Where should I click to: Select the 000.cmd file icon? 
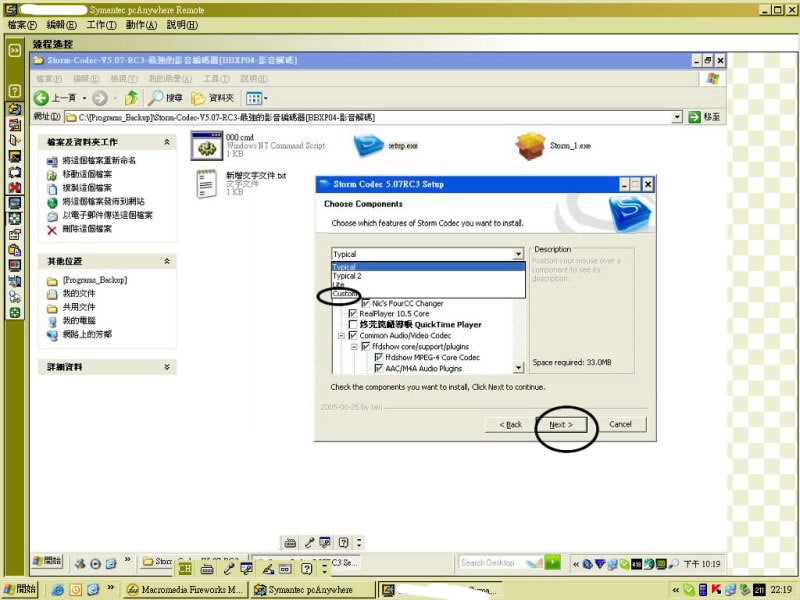click(x=207, y=145)
